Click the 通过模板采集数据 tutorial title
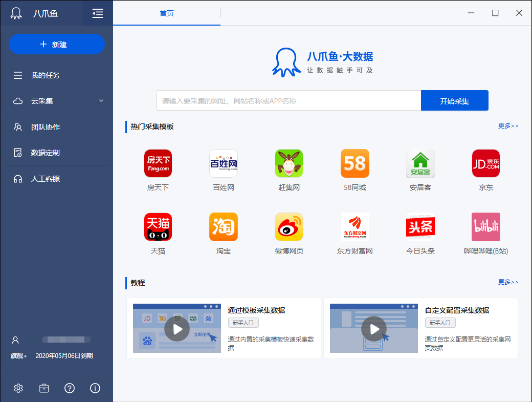532x402 pixels. point(256,310)
